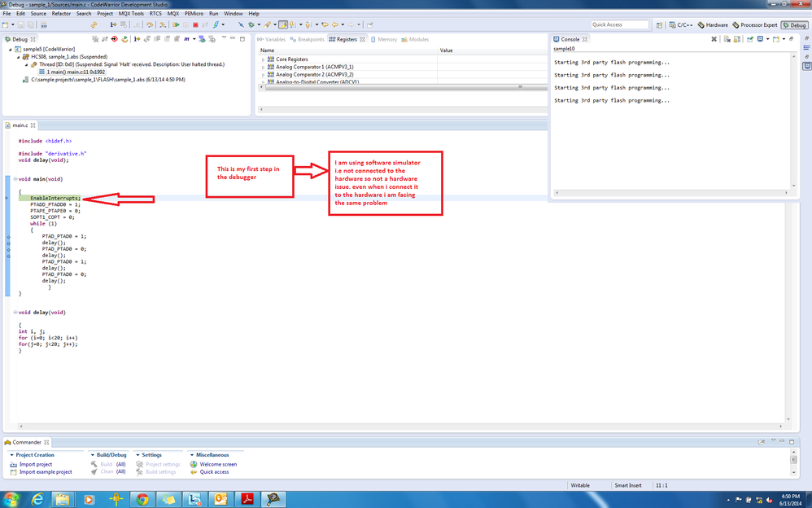Expand Analog Comparator 2 (ACMPV3_2) registers
Viewport: 812px width, 508px height.
point(263,75)
